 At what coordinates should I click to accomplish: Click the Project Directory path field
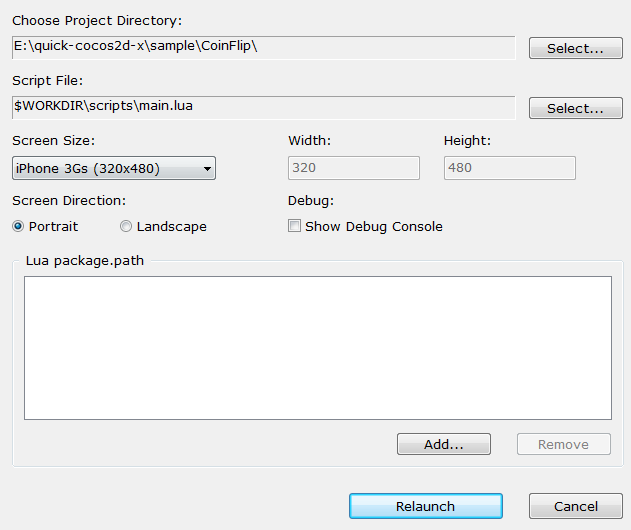pos(264,47)
